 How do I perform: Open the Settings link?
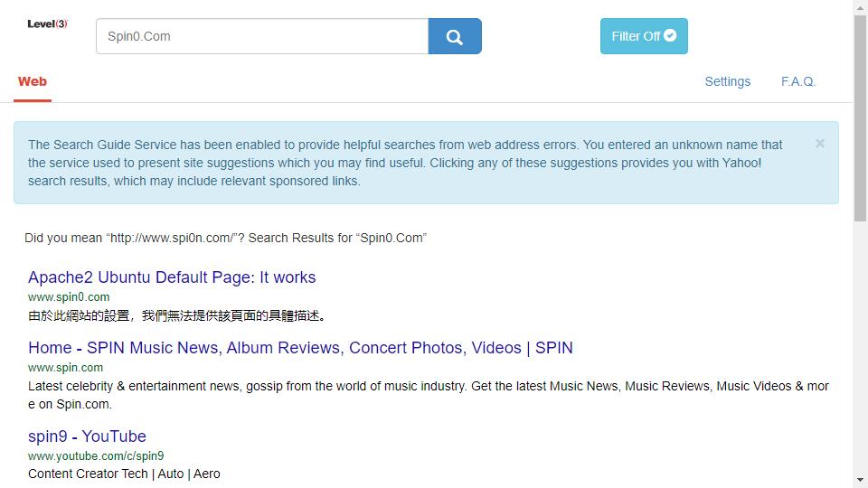(727, 82)
